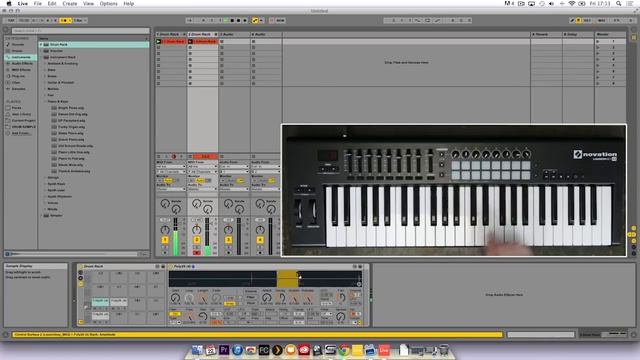Set track 1 Monitor to Auto

(x=168, y=180)
